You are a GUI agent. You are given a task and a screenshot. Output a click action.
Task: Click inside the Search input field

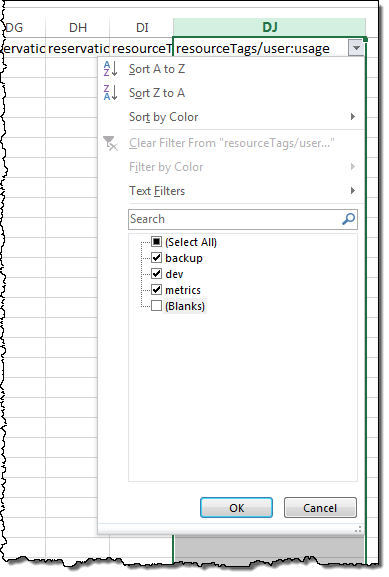236,219
